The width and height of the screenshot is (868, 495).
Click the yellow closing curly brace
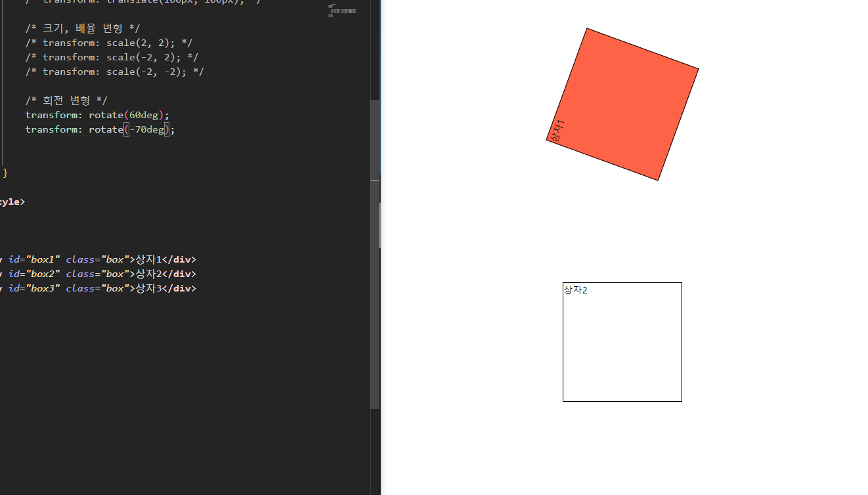[x=5, y=173]
